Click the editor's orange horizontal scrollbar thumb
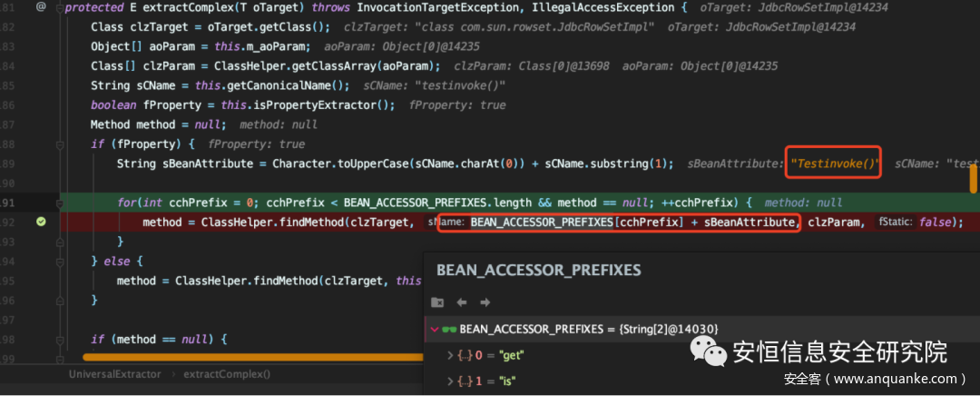Image resolution: width=980 pixels, height=396 pixels. point(253,358)
